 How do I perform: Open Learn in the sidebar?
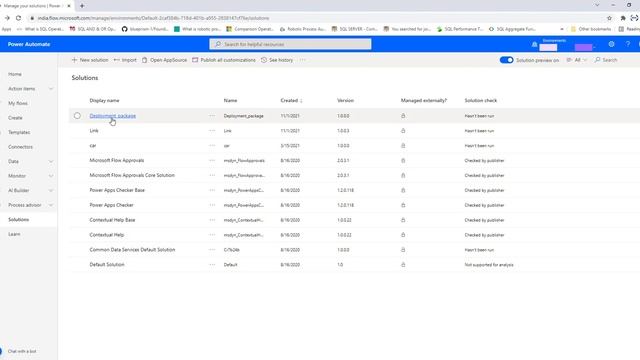pyautogui.click(x=14, y=234)
